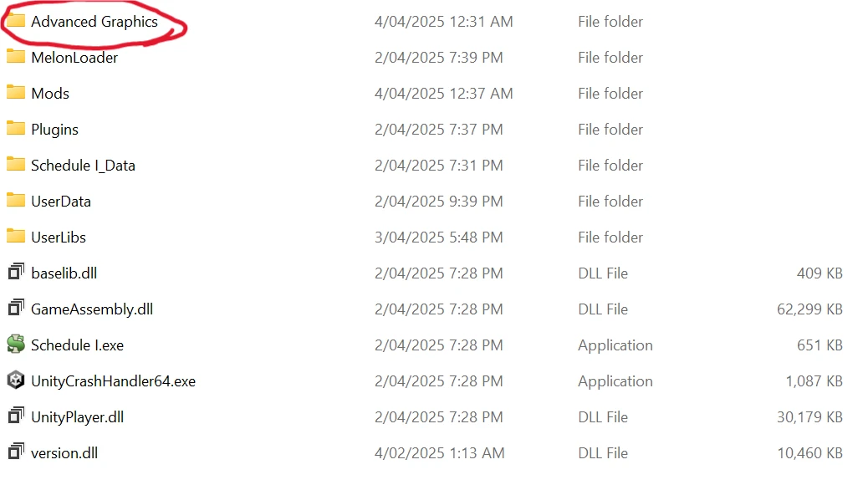The height and width of the screenshot is (480, 868).
Task: Click the UserLibs folder name
Action: point(59,237)
